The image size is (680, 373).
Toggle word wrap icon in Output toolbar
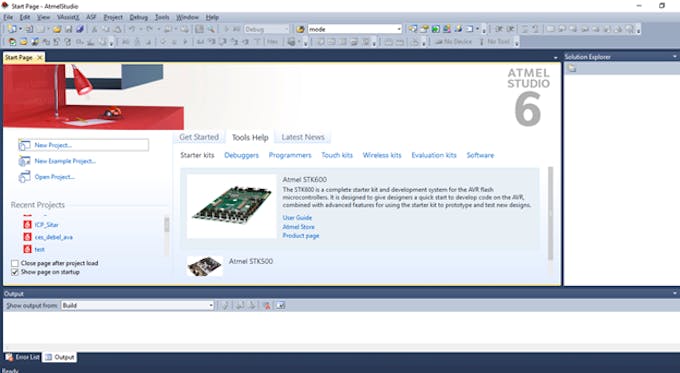coord(281,305)
